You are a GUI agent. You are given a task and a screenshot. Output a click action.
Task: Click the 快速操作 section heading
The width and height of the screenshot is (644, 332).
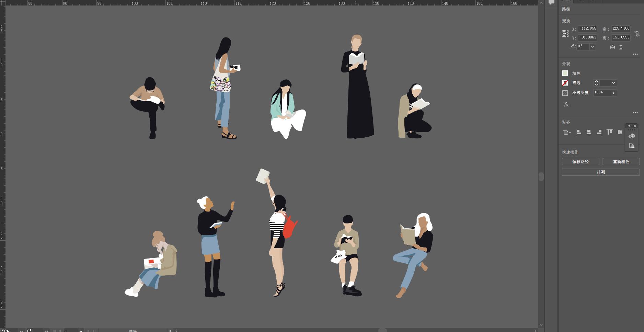pos(570,152)
